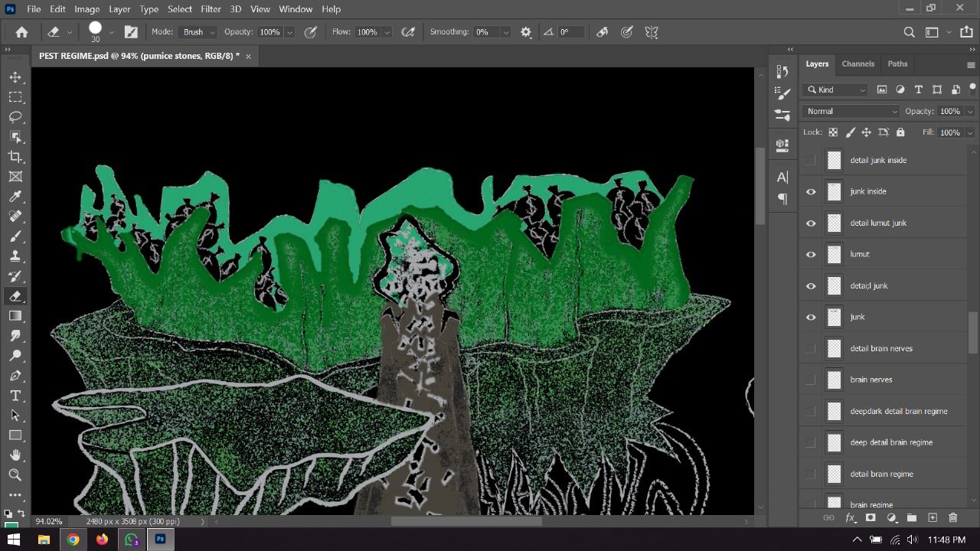Open the tool preset picker arrow
Viewport: 980px width, 551px height.
(x=69, y=32)
